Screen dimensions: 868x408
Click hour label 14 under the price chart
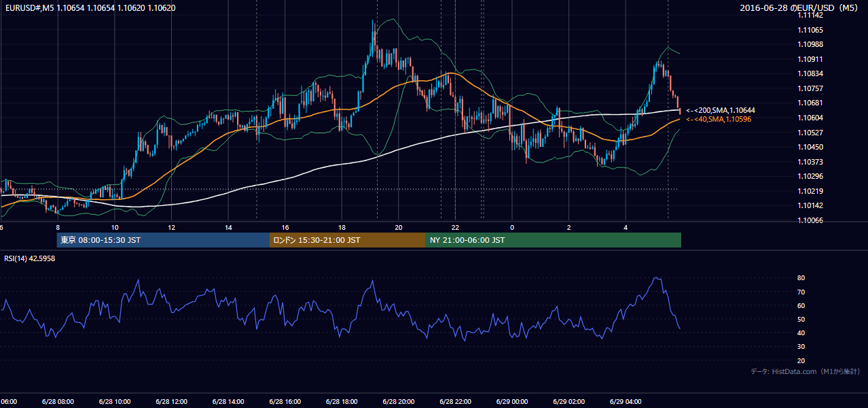pyautogui.click(x=228, y=228)
